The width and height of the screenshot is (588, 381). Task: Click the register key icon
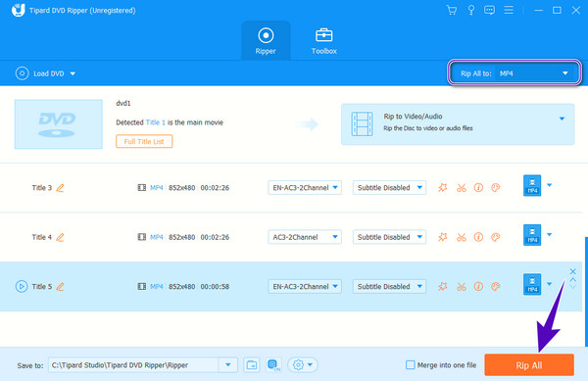(471, 10)
